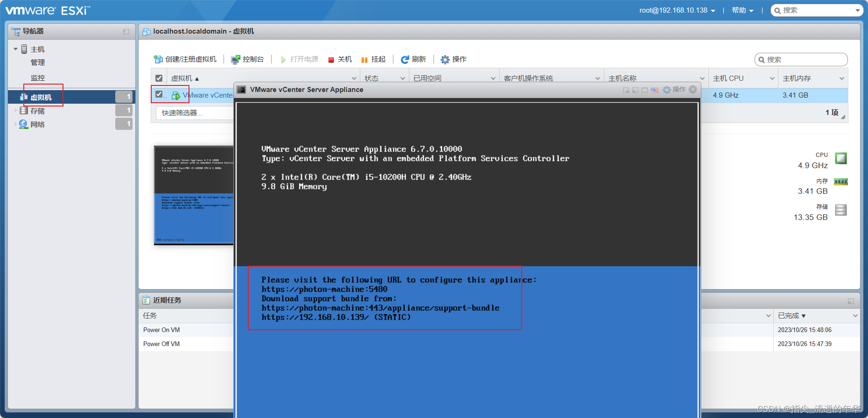This screenshot has width=868, height=418.
Task: Select the Power Off VM task row
Action: [161, 344]
